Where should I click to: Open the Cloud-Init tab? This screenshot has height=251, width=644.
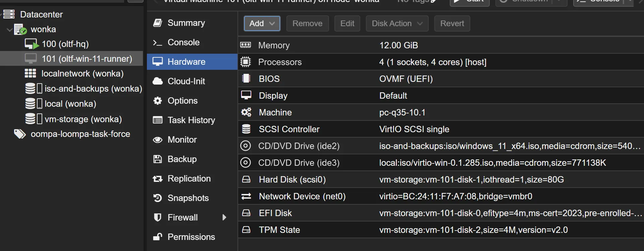click(192, 81)
